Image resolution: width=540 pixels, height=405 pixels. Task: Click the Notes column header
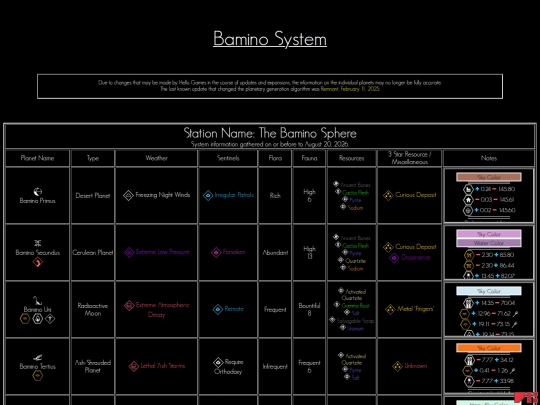pyautogui.click(x=489, y=158)
